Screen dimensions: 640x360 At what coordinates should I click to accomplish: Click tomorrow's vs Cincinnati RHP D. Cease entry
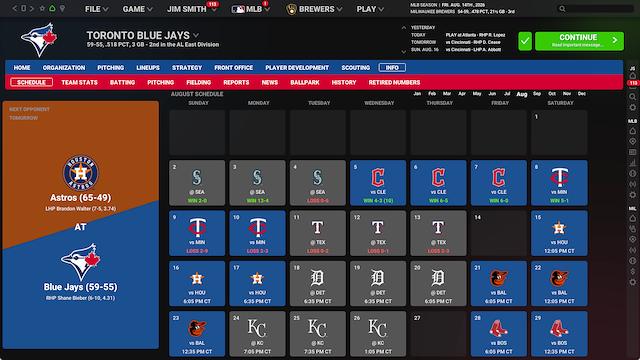(x=473, y=42)
